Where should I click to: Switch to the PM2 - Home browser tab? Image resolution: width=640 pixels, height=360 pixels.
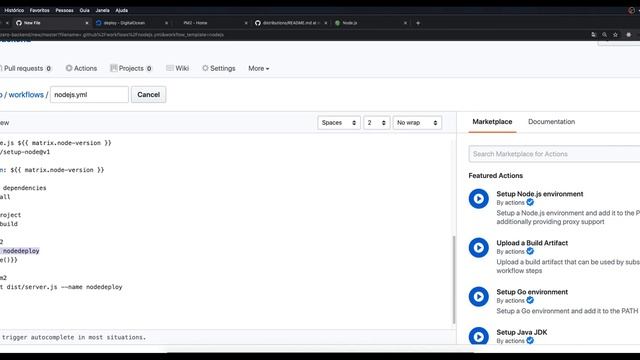[210, 23]
